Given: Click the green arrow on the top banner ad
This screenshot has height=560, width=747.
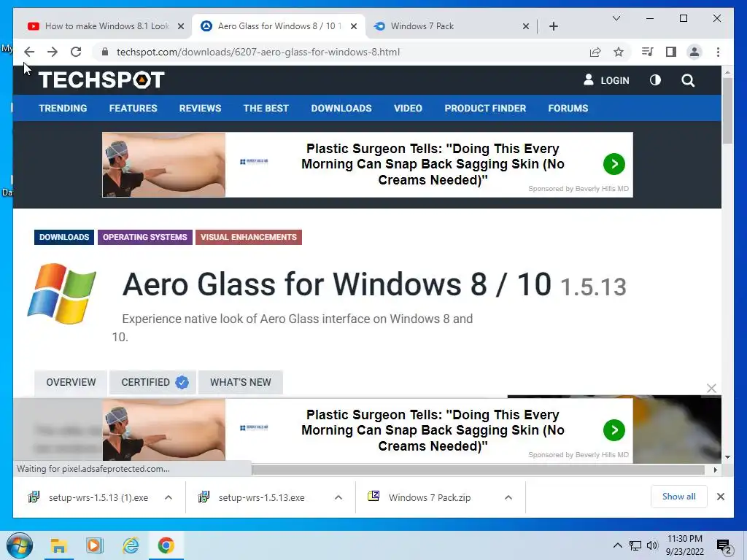Looking at the screenshot, I should [614, 164].
